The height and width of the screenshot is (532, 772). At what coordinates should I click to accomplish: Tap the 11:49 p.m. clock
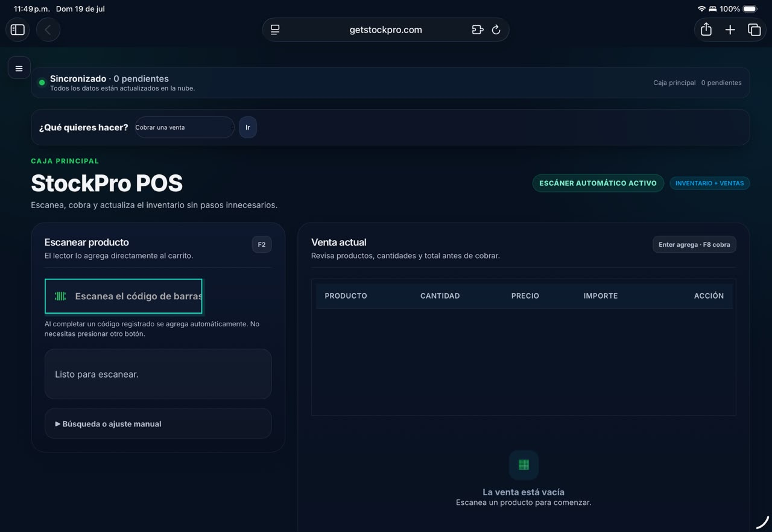click(x=31, y=9)
